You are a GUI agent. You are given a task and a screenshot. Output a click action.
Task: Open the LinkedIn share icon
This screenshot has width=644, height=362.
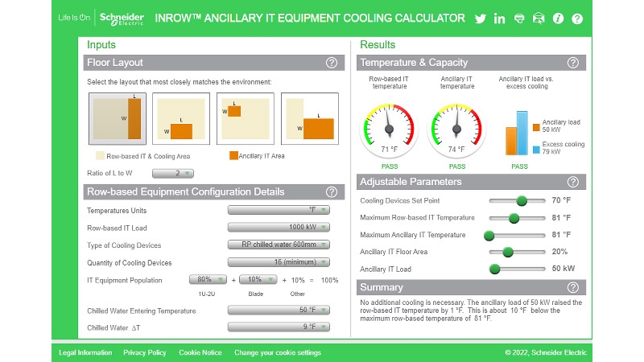pyautogui.click(x=500, y=19)
